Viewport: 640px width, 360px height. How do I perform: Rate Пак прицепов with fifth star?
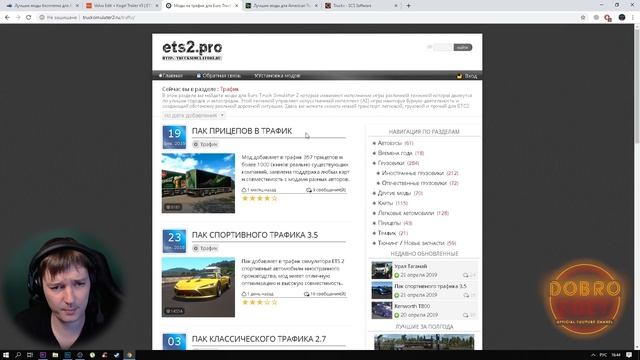click(x=274, y=198)
